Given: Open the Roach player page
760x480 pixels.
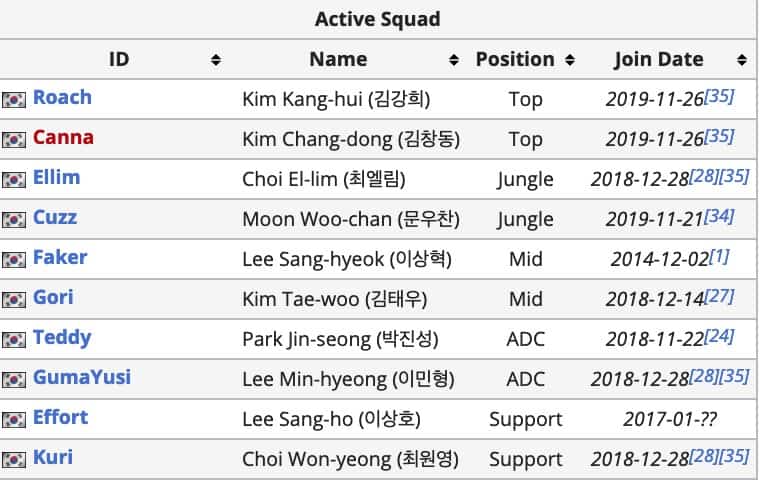Looking at the screenshot, I should pos(62,97).
